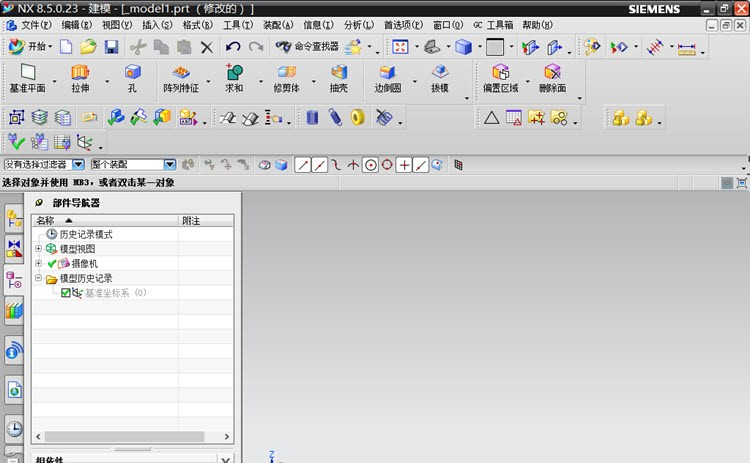This screenshot has height=463, width=755.
Task: Open the 插入(S) menu
Action: [157, 25]
